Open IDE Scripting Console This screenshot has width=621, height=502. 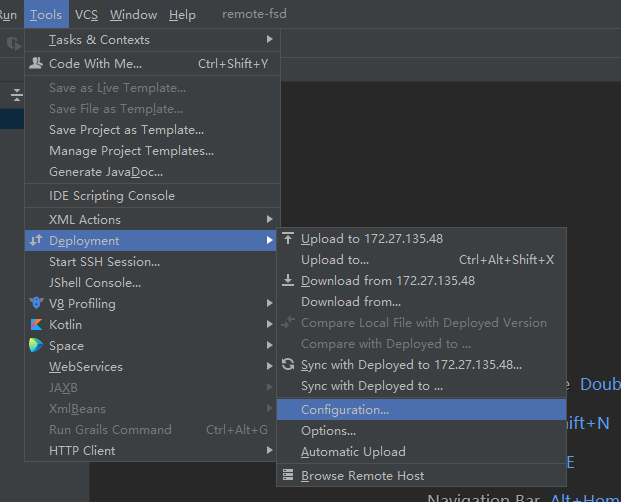pos(111,196)
